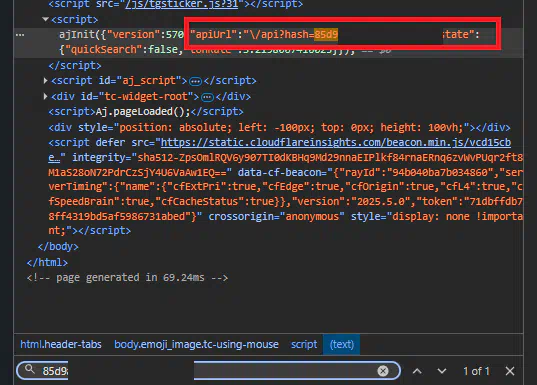Select the Aj.pageLoaded() script line
Viewport: 537px width, 385px height.
[x=146, y=112]
